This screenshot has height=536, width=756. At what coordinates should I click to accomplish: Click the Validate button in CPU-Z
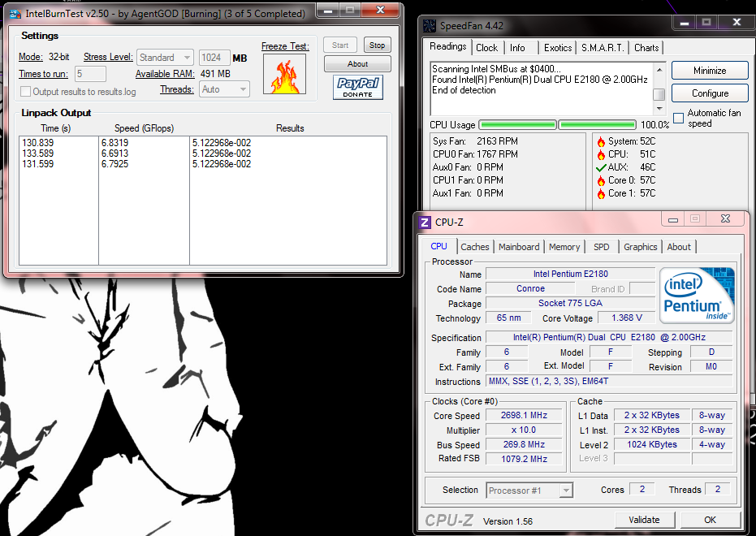(644, 520)
